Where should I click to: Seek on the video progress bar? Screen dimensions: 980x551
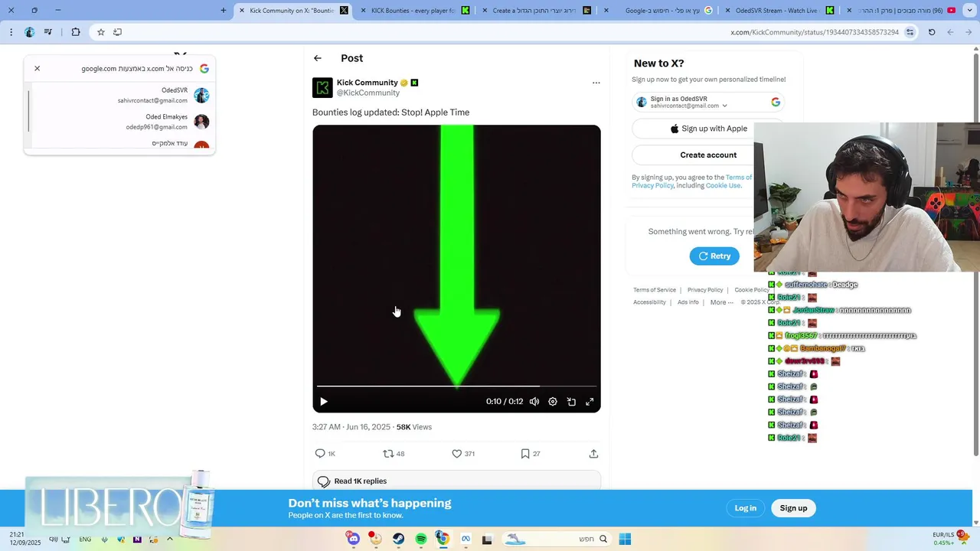[x=456, y=386]
